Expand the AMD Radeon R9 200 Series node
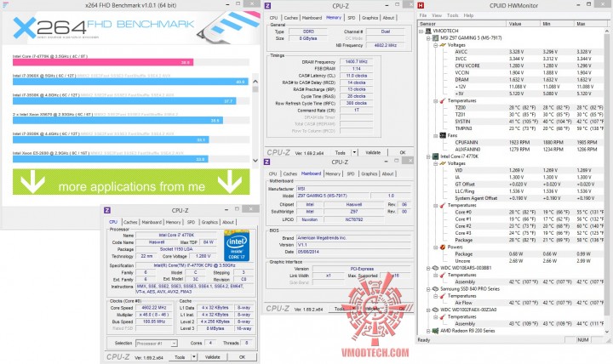 click(x=428, y=331)
